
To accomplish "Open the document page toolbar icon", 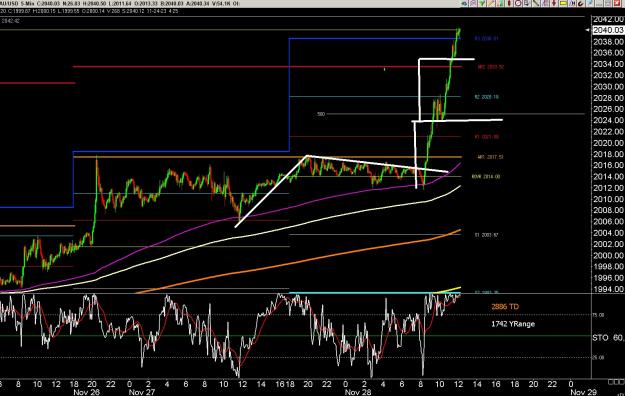I will click(x=527, y=4).
